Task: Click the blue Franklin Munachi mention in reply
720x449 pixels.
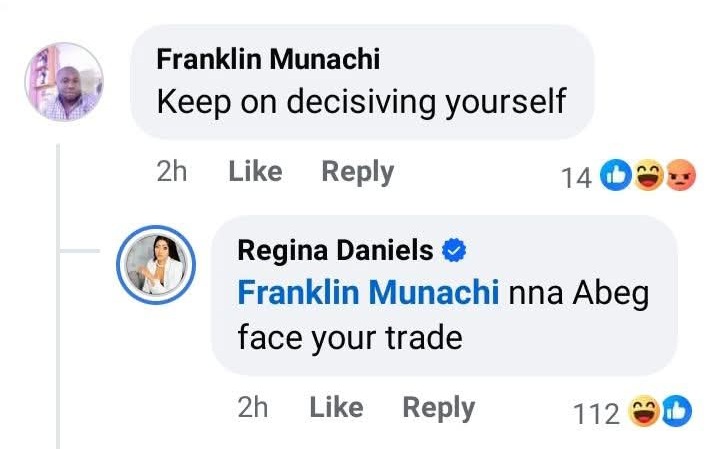Action: tap(368, 293)
